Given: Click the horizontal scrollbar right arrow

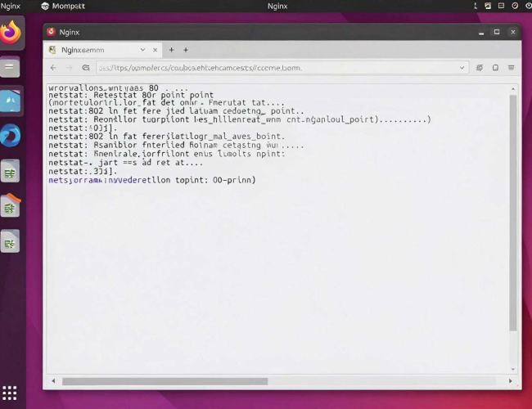Looking at the screenshot, I should pos(510,381).
